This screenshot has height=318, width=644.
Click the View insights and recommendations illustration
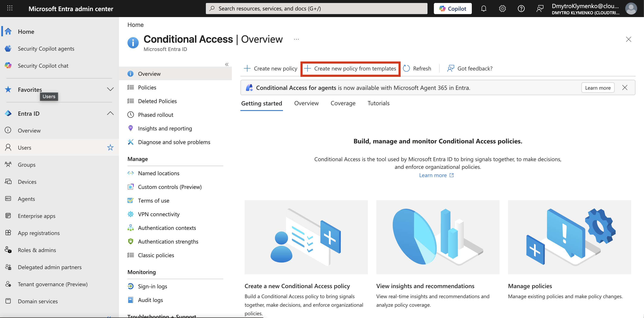click(438, 237)
